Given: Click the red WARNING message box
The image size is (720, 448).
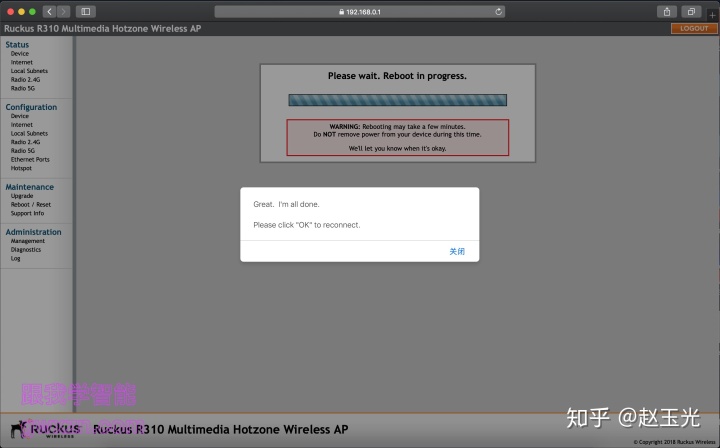Looking at the screenshot, I should [x=398, y=137].
